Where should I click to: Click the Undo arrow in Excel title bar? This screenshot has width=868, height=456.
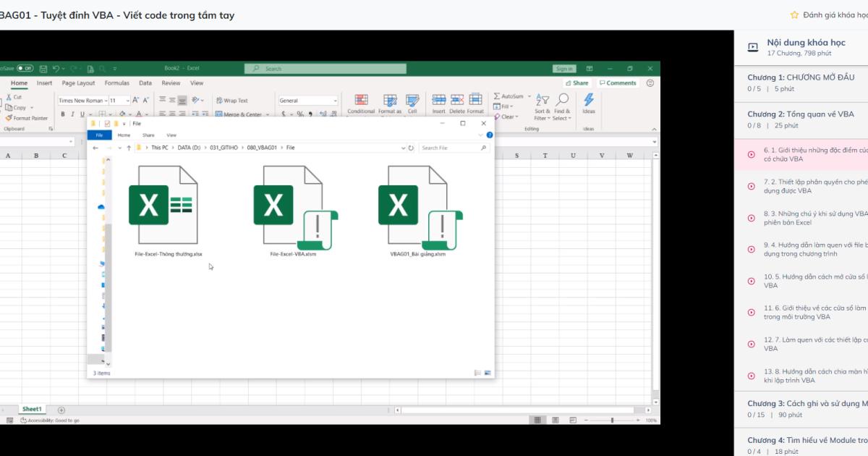pos(56,69)
